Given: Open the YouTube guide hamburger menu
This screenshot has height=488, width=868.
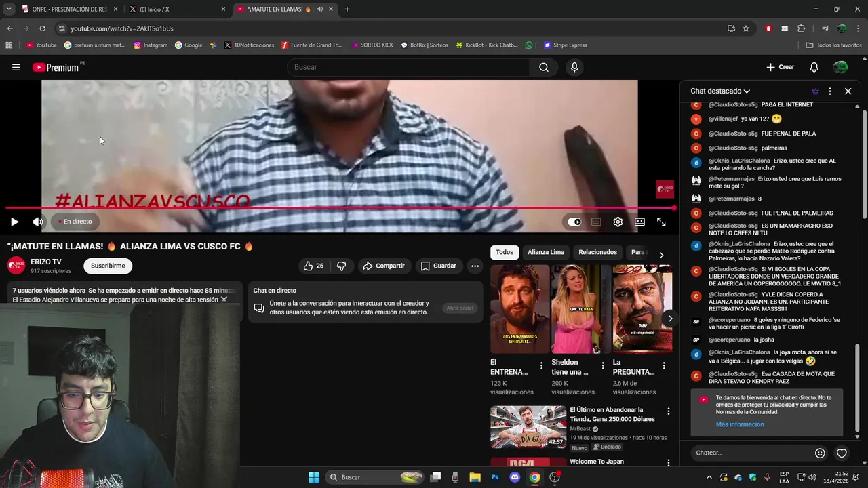Looking at the screenshot, I should (x=16, y=67).
